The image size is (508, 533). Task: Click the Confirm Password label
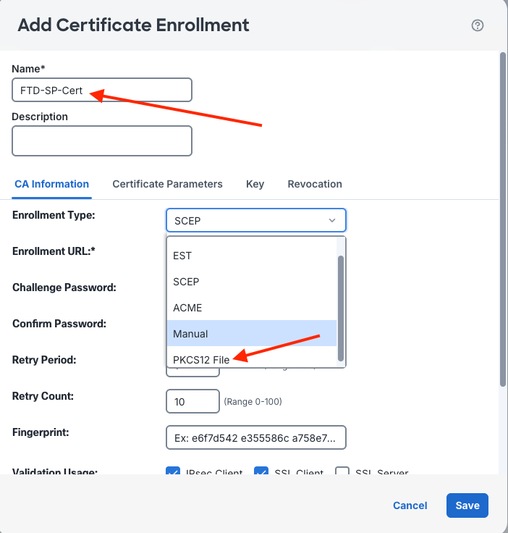59,324
